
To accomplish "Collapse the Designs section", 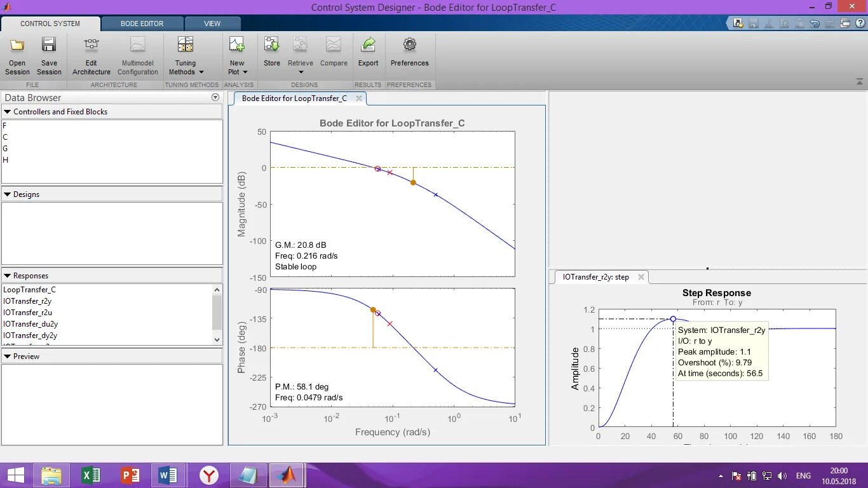I will point(8,194).
